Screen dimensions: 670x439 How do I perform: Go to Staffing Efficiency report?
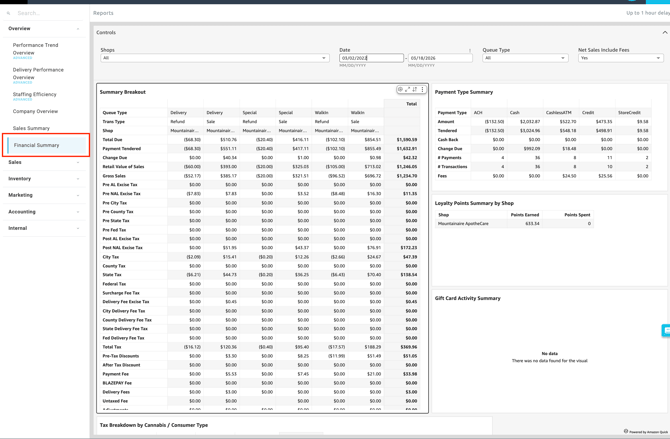point(34,94)
